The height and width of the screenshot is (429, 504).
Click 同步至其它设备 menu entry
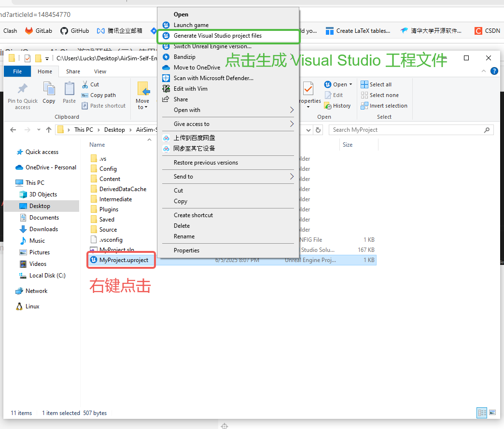click(228, 149)
